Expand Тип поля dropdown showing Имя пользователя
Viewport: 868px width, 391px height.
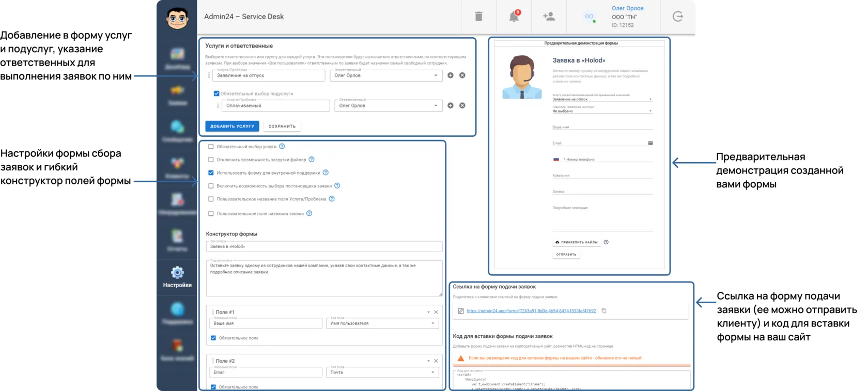tap(383, 323)
